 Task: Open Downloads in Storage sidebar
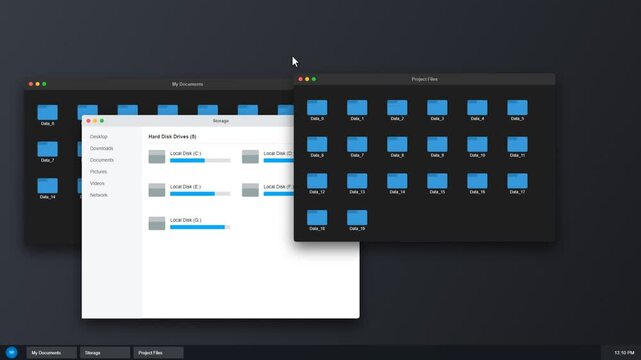(x=101, y=148)
